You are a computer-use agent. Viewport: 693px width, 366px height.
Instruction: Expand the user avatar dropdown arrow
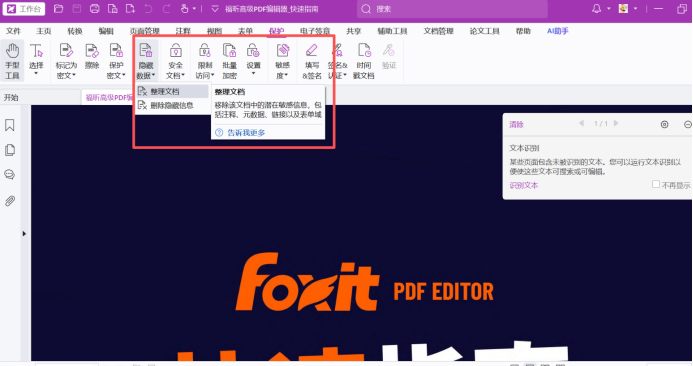(x=635, y=8)
